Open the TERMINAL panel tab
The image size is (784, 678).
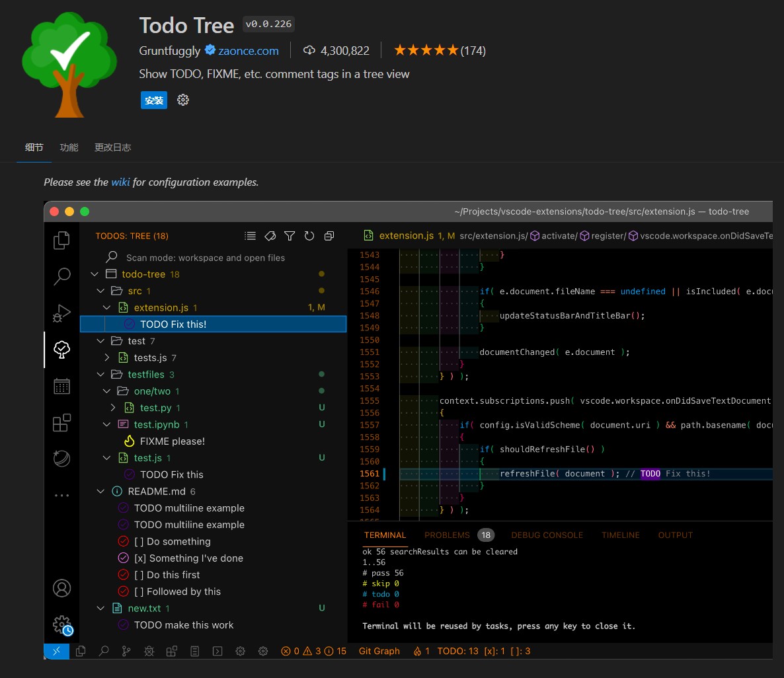[385, 535]
